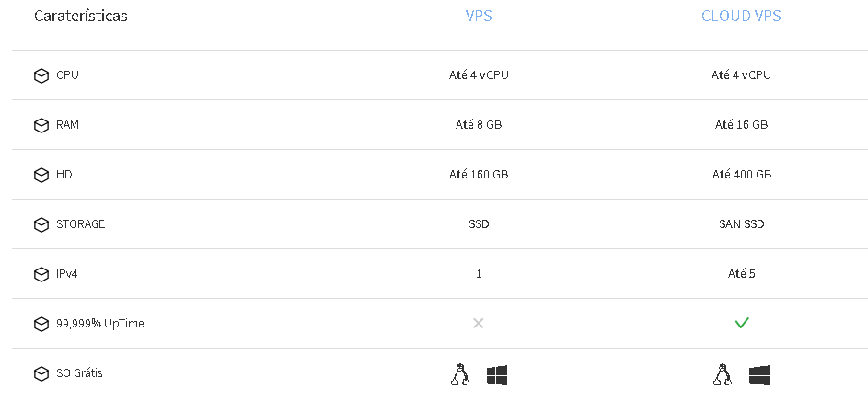The image size is (868, 401).
Task: Click the Windows logo under CLOUD VPS
Action: pyautogui.click(x=759, y=375)
